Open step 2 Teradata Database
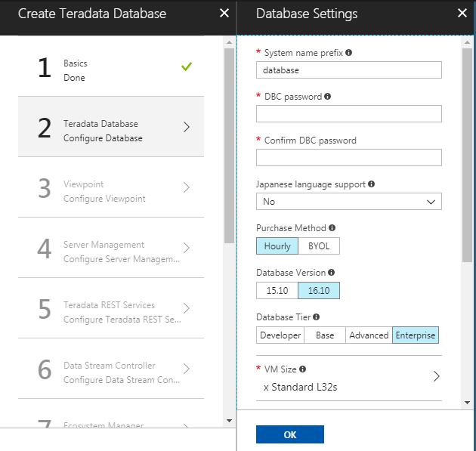Viewport: 476px width, 451px height. point(111,127)
